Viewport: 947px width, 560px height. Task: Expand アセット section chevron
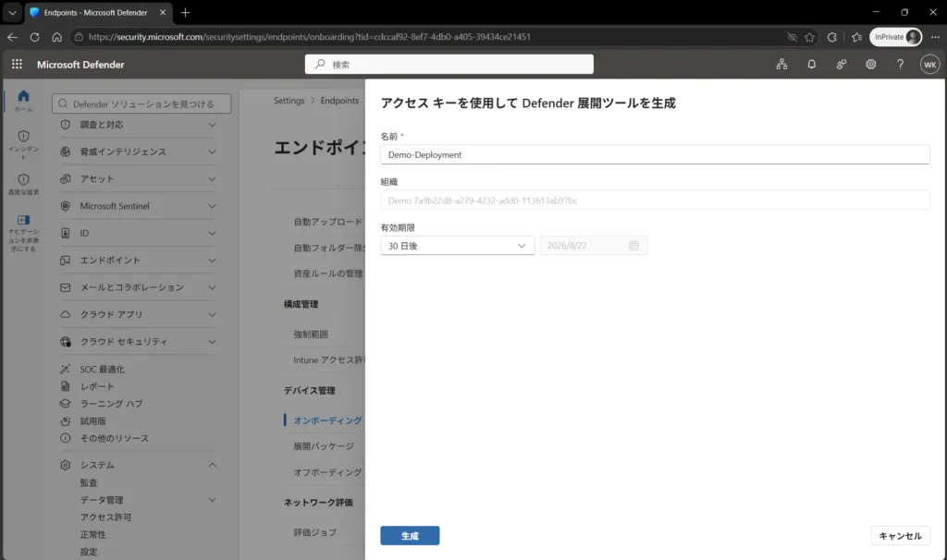tap(212, 178)
